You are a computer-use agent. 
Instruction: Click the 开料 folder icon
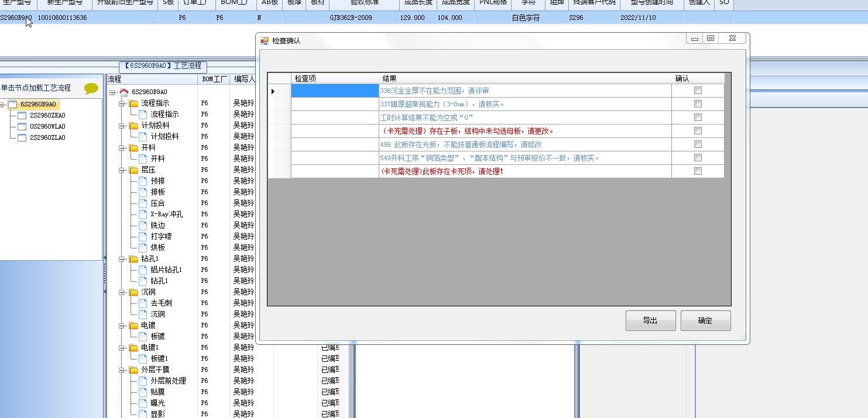133,147
